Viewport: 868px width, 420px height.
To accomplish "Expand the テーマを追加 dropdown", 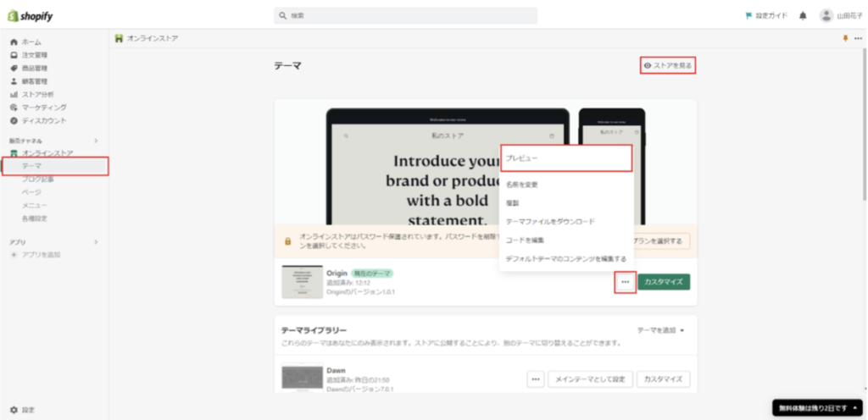I will click(x=661, y=329).
